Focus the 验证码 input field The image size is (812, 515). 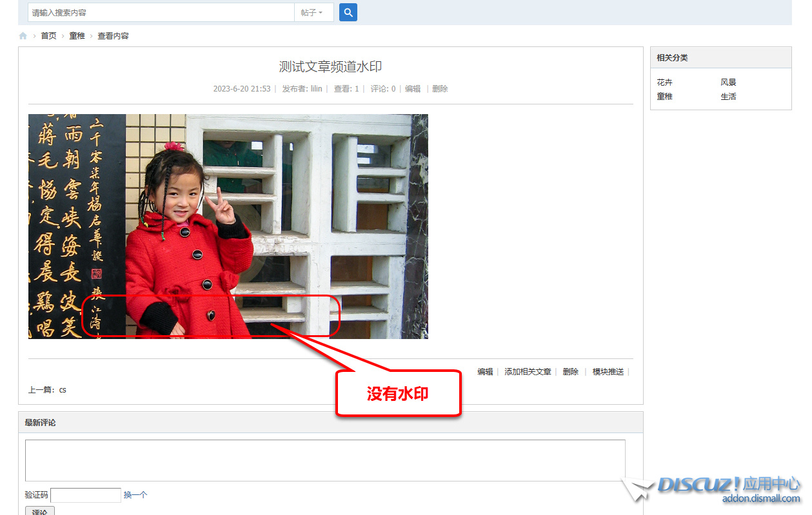pos(86,495)
